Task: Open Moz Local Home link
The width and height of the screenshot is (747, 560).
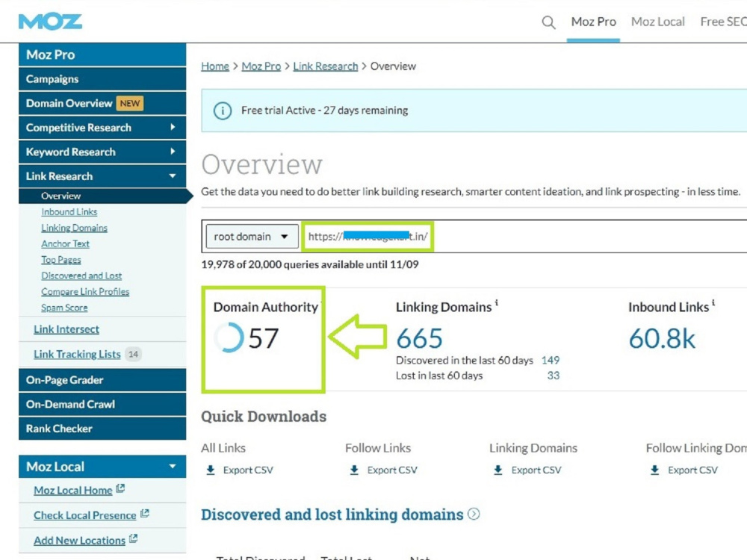Action: 73,490
